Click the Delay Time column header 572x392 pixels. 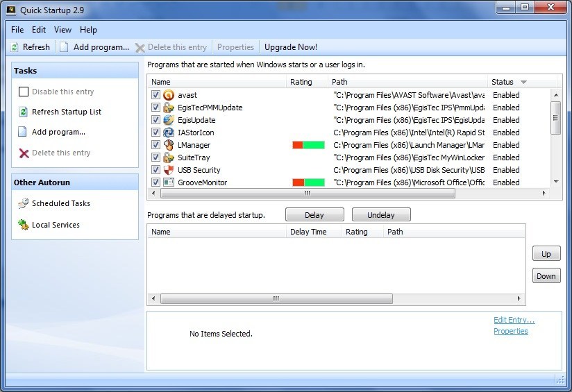(314, 232)
